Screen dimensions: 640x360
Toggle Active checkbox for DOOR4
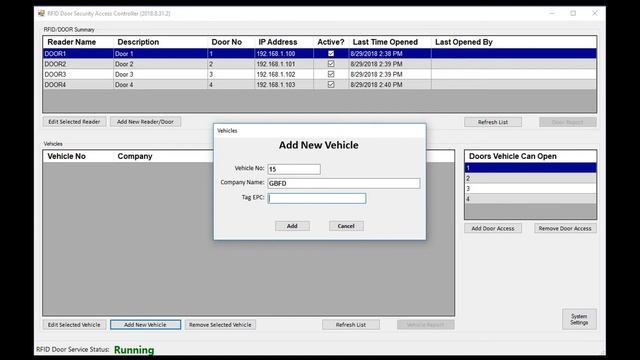tap(331, 84)
